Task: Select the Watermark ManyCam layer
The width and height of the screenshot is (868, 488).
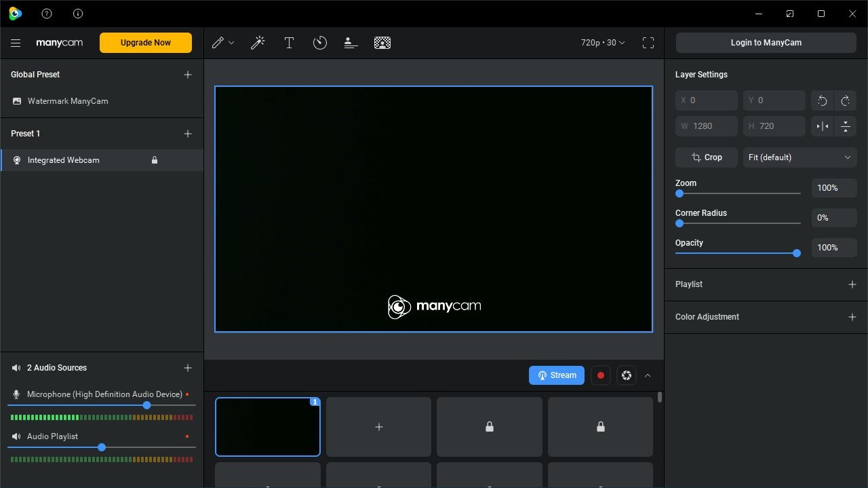Action: coord(102,101)
